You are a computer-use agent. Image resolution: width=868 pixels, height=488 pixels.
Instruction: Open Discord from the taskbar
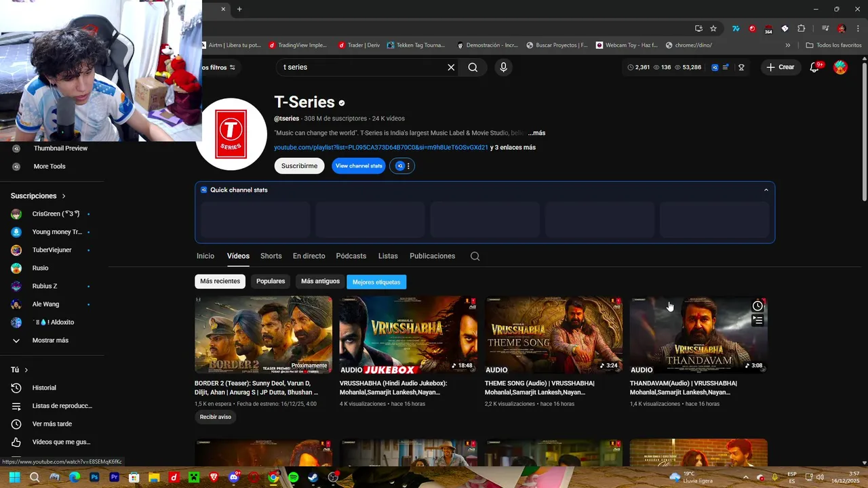pos(234,477)
